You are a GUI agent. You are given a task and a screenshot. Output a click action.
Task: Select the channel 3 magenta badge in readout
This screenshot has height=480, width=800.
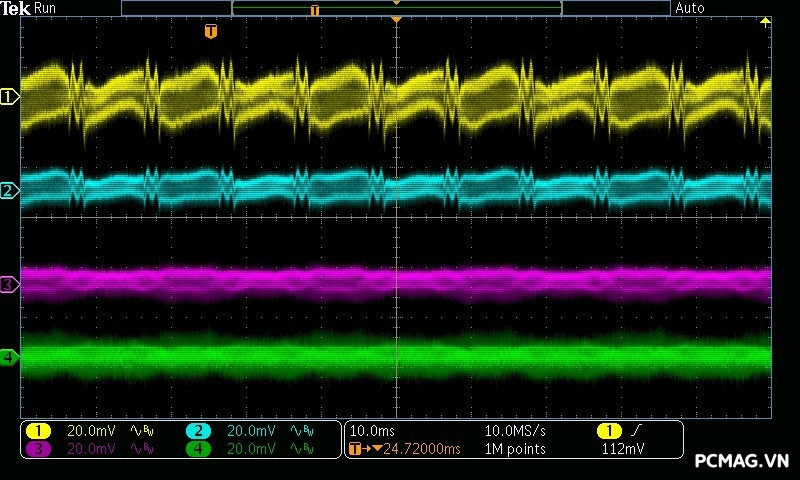38,449
